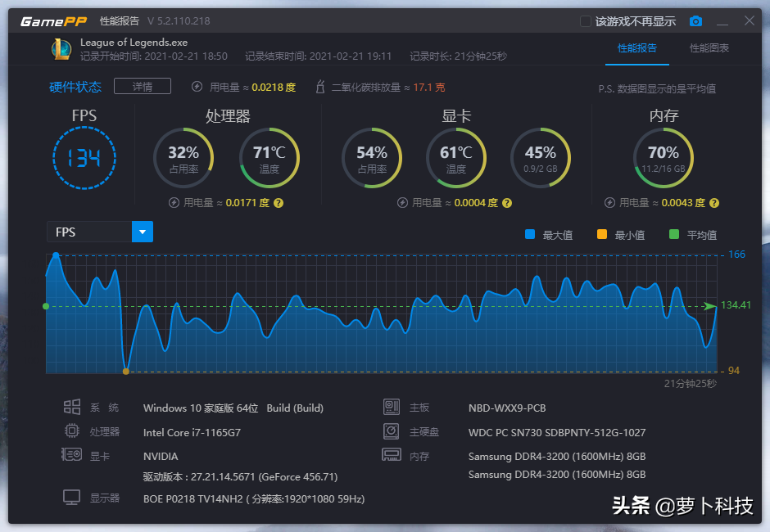
Task: Click the memory 70% usage gauge
Action: [x=664, y=158]
